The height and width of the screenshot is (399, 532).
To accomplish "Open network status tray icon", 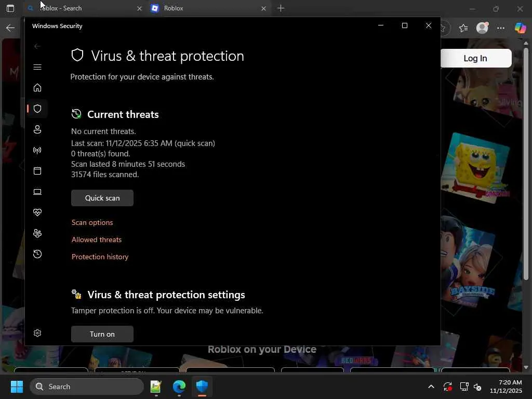I will [464, 387].
